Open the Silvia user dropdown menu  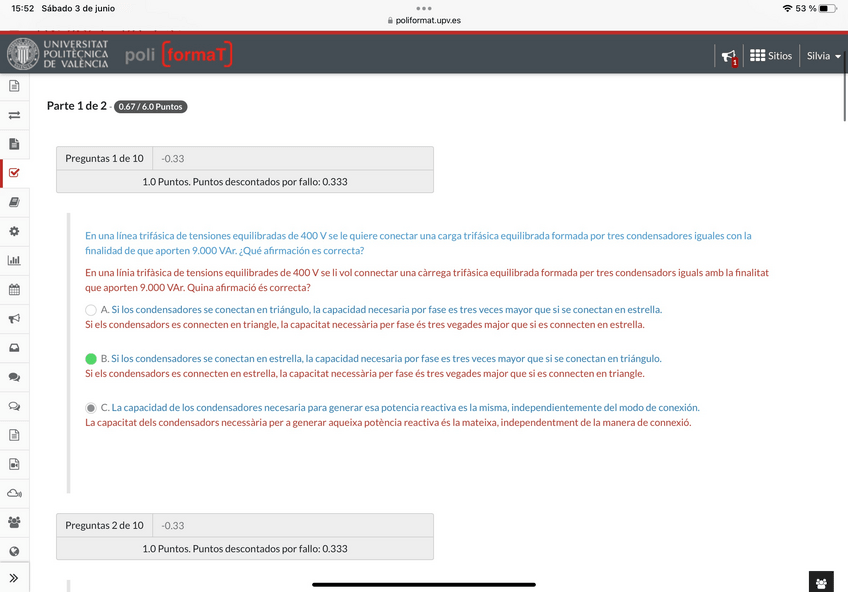click(x=823, y=56)
